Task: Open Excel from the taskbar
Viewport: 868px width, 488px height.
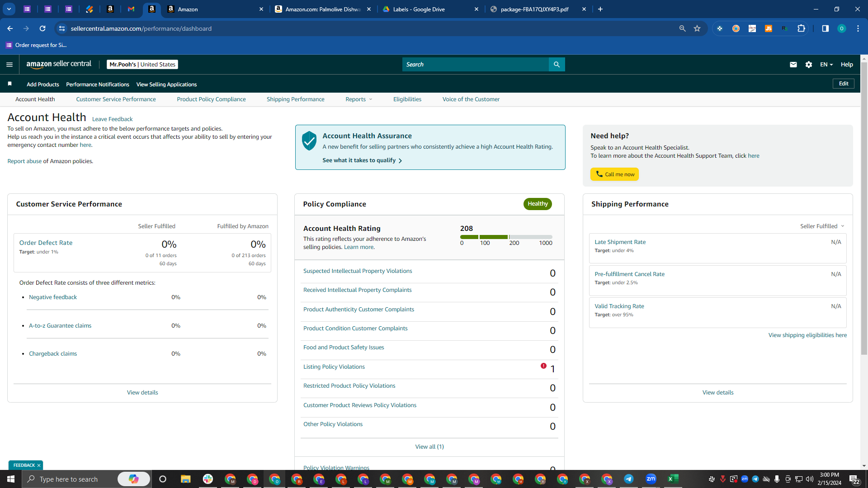Action: coord(673,479)
